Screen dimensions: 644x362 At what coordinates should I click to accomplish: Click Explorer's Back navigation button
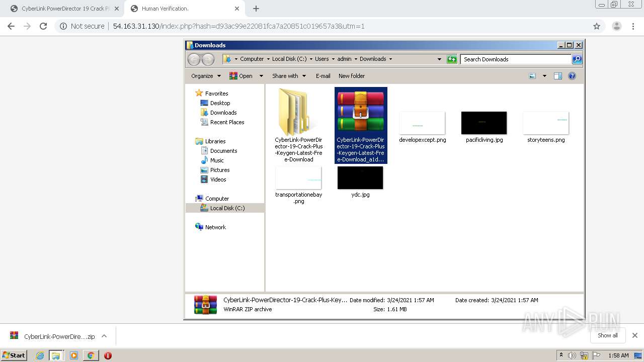coord(194,59)
